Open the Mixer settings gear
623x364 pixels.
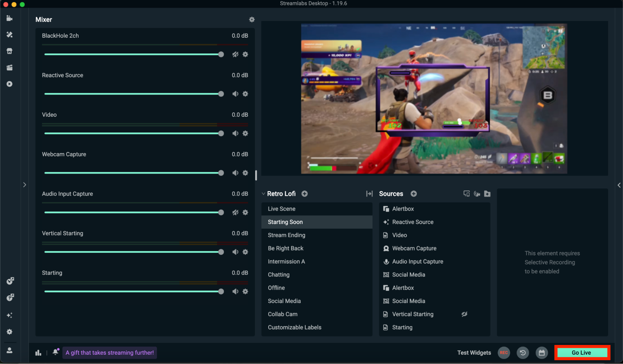[x=252, y=19]
